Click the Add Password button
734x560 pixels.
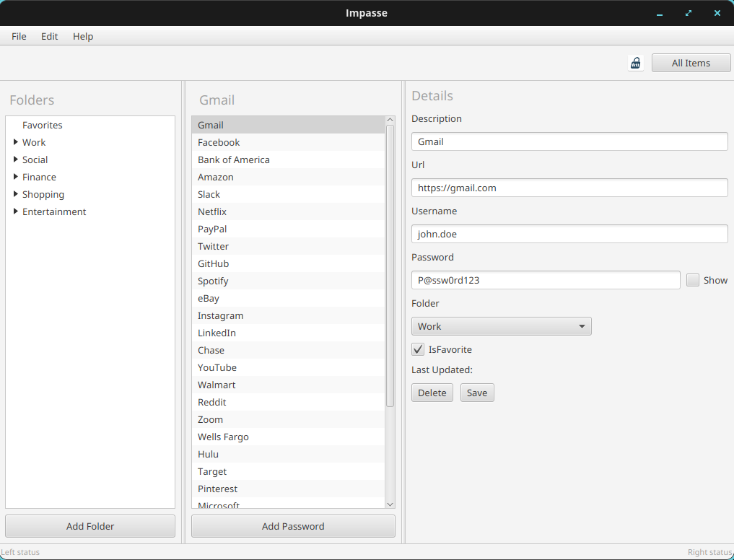click(x=293, y=526)
